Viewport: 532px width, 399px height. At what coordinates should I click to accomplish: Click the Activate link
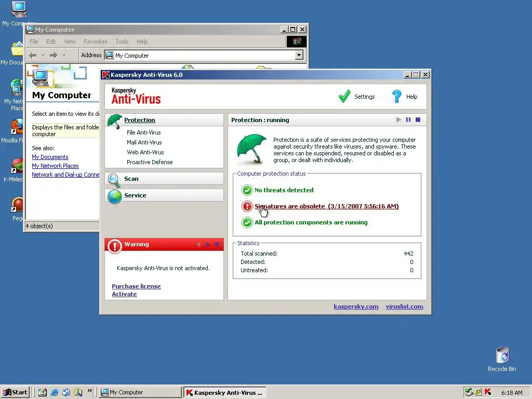pos(124,294)
